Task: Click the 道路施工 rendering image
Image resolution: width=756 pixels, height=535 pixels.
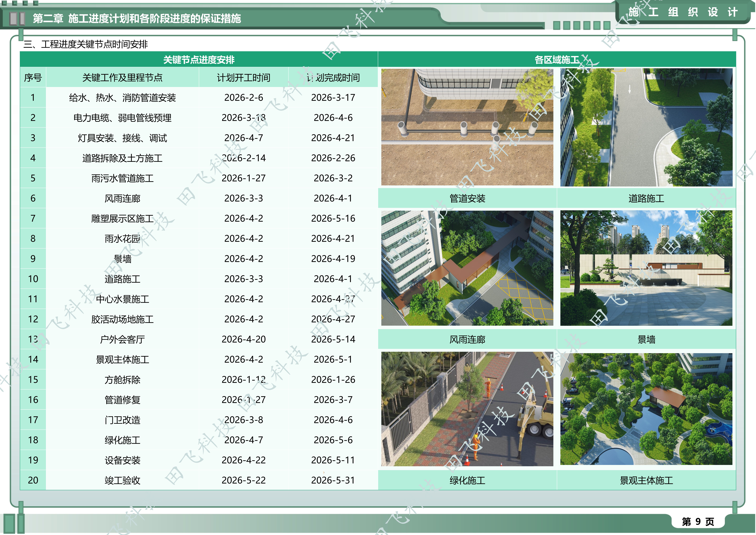Action: point(646,127)
